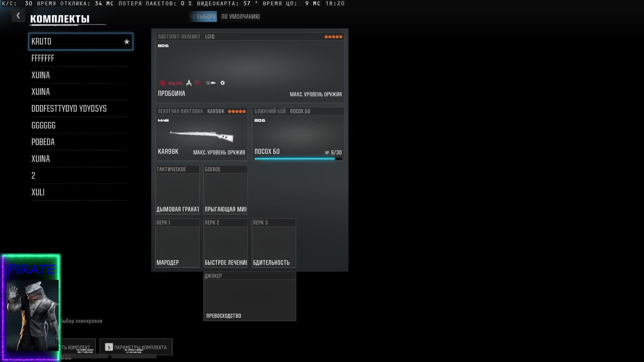Viewport: 644px width, 362px height.
Task: Open the ДЖОКЕР wildcard slot ПРЕВОСХОДСТВО
Action: 250,297
